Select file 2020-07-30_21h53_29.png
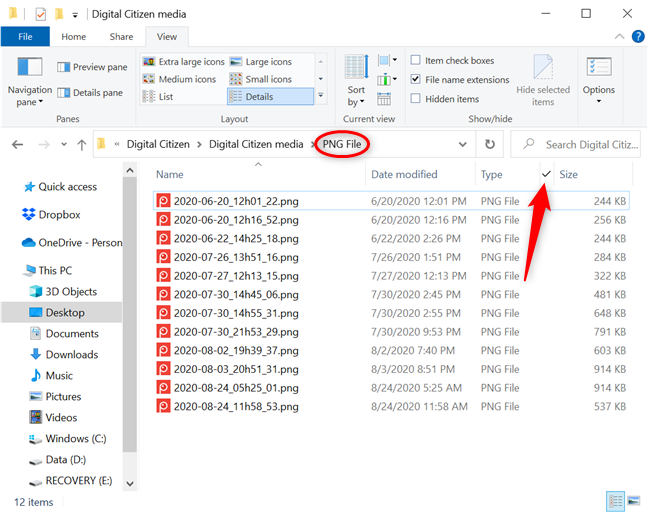 pos(391,332)
